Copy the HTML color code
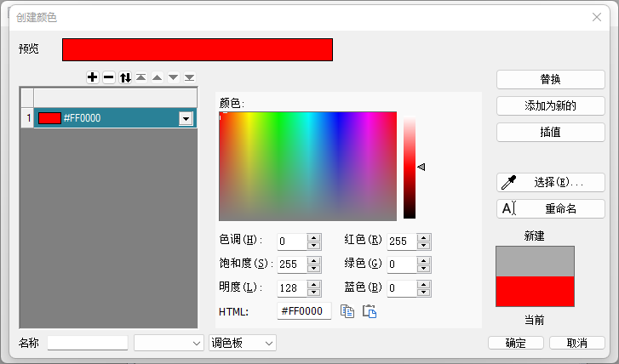 pos(347,311)
